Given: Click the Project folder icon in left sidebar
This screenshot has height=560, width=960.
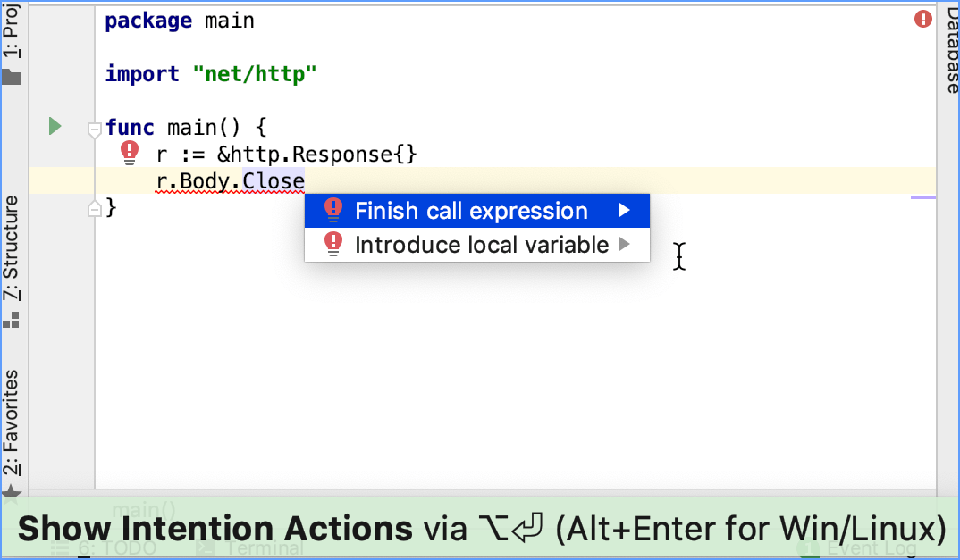Looking at the screenshot, I should 11,77.
